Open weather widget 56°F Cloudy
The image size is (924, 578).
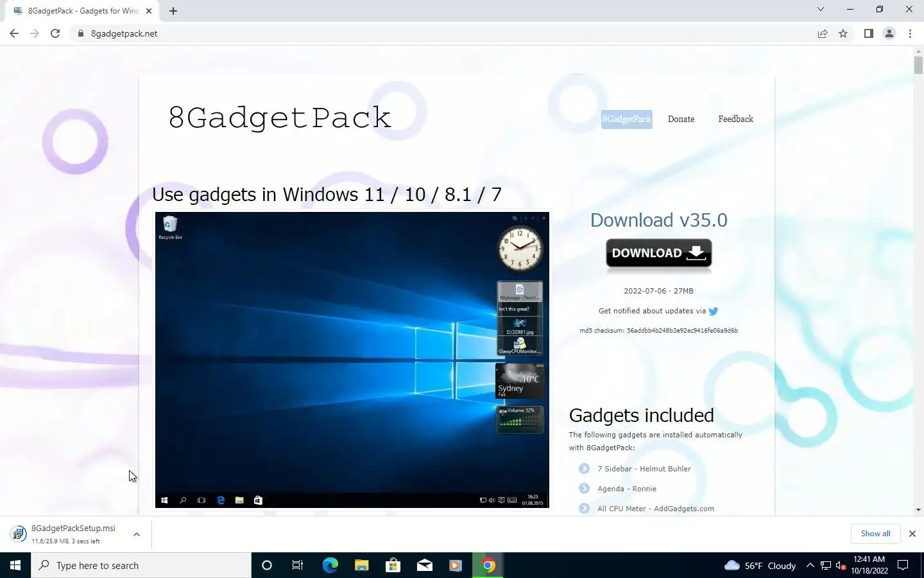760,565
